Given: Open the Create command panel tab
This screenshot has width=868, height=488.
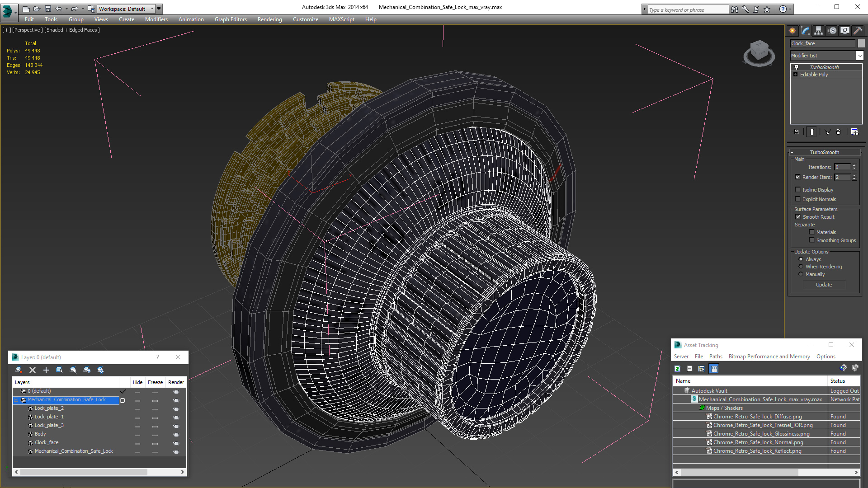Looking at the screenshot, I should pyautogui.click(x=792, y=31).
